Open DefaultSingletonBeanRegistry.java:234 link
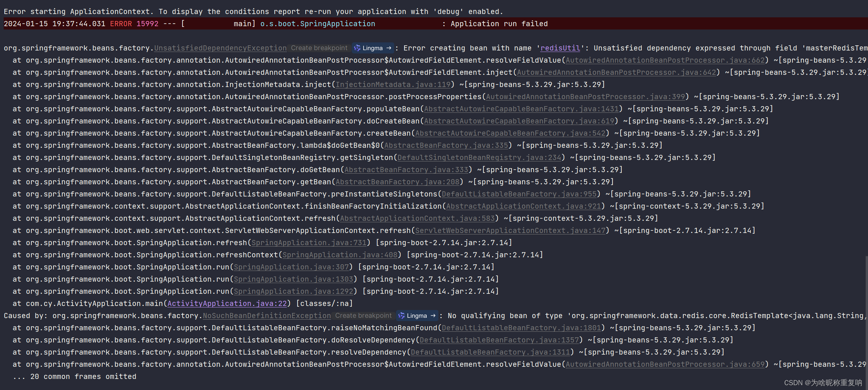This screenshot has height=390, width=868. pyautogui.click(x=479, y=157)
